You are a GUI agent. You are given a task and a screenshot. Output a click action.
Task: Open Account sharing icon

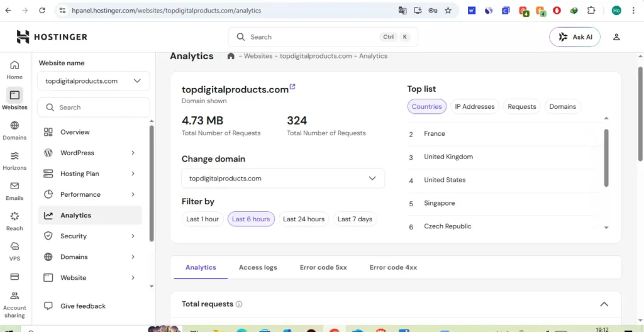tap(14, 296)
